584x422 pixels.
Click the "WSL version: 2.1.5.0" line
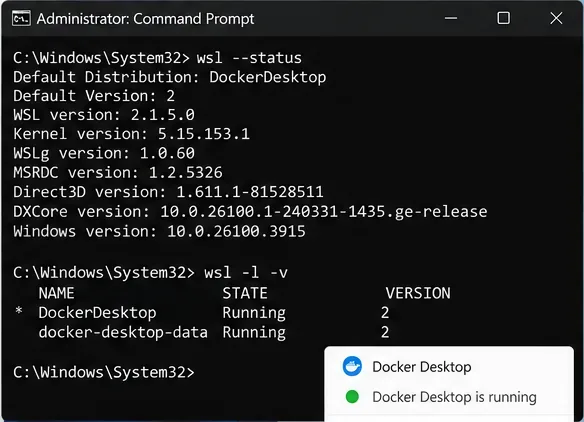pyautogui.click(x=104, y=115)
